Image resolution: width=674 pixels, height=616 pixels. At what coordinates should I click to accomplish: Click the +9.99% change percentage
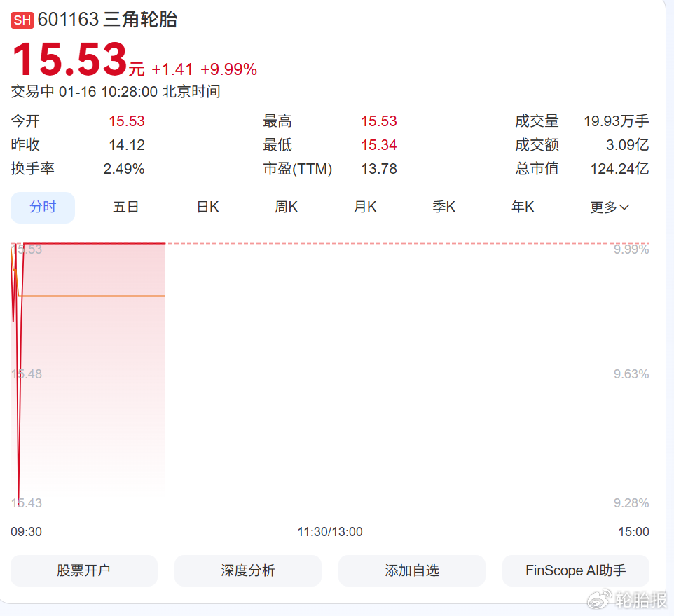[x=228, y=69]
